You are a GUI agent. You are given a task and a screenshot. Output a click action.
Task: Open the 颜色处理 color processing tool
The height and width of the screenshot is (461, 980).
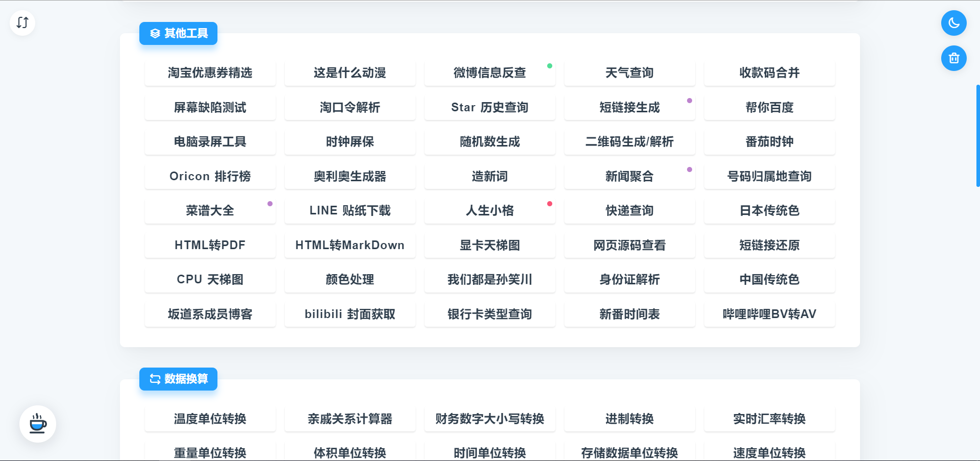point(350,279)
